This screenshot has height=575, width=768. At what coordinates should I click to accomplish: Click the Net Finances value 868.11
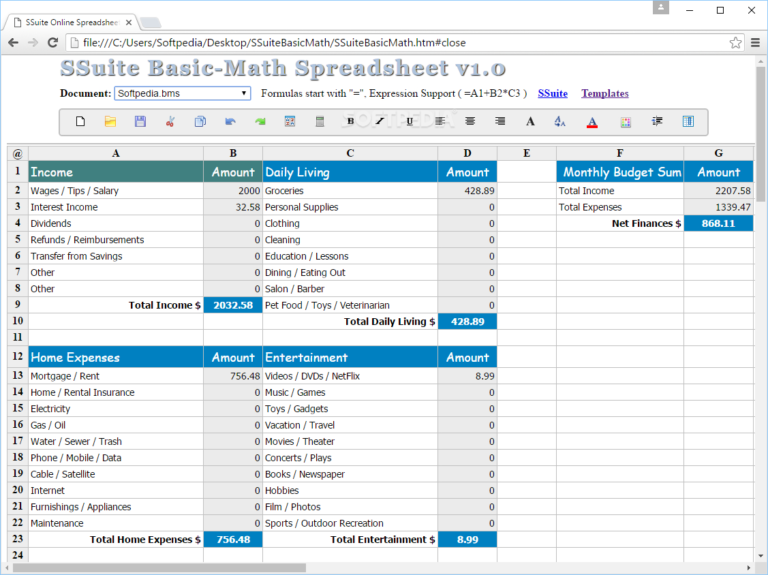pos(719,223)
